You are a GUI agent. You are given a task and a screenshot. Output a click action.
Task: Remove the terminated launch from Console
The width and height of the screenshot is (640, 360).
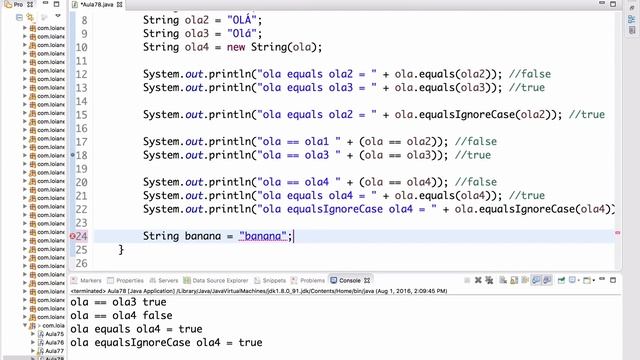pos(478,280)
